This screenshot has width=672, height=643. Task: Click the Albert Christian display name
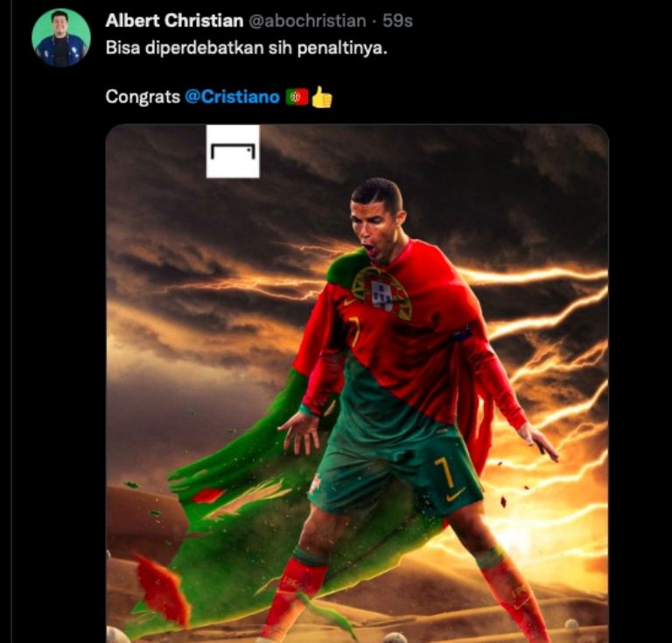(174, 21)
